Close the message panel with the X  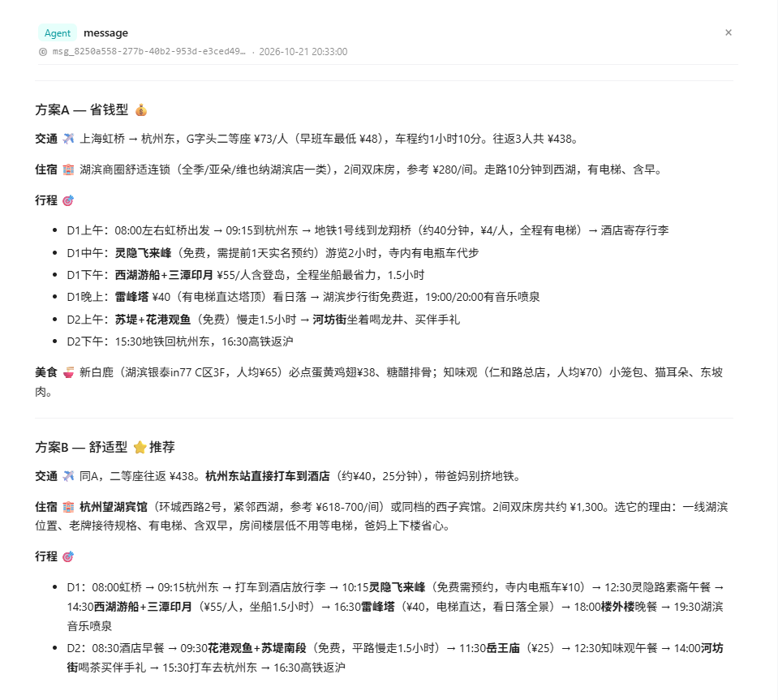coord(728,32)
